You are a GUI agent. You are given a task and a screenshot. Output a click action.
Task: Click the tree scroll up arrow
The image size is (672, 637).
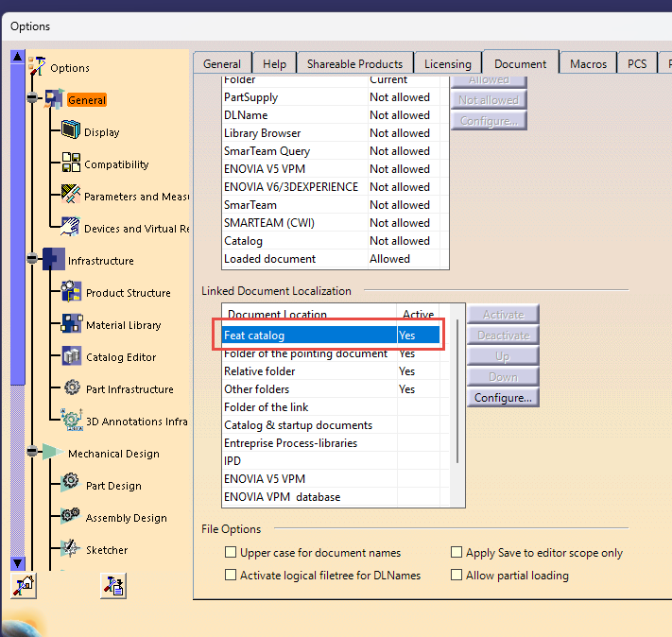point(18,56)
